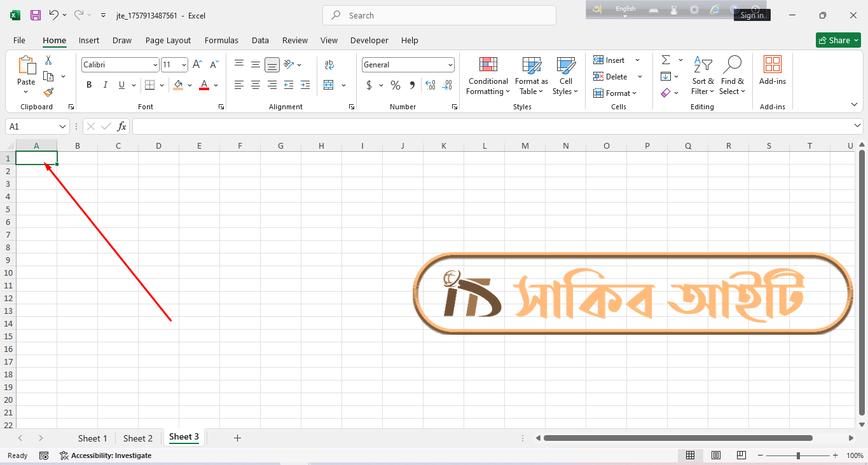Viewport: 868px width, 465px height.
Task: Click the Percent Style icon
Action: pos(396,85)
